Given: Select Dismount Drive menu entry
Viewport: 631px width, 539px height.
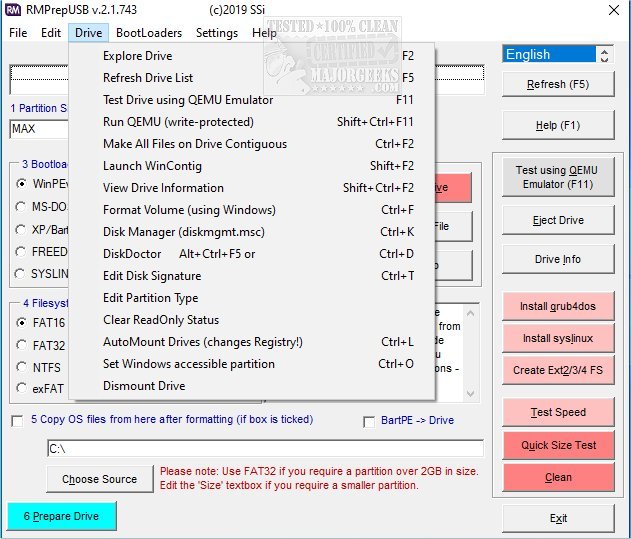Looking at the screenshot, I should (x=252, y=386).
